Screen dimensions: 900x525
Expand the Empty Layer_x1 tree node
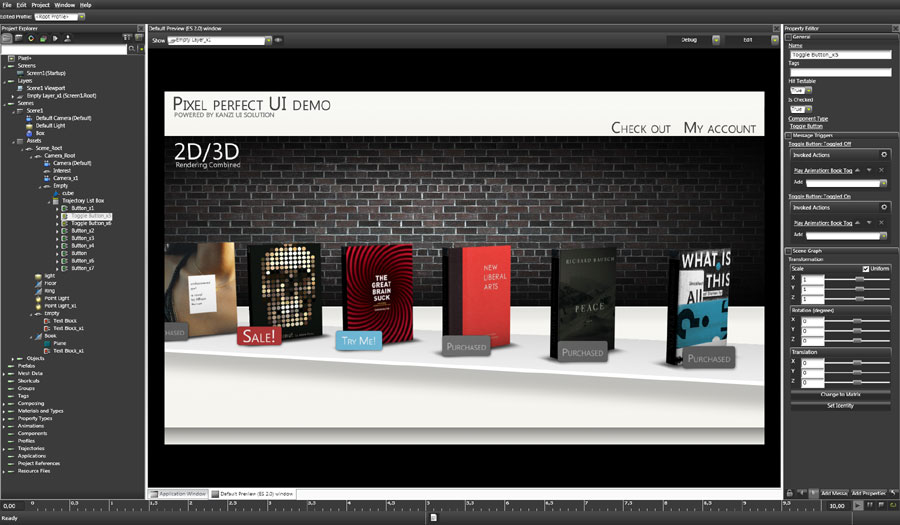tap(13, 96)
